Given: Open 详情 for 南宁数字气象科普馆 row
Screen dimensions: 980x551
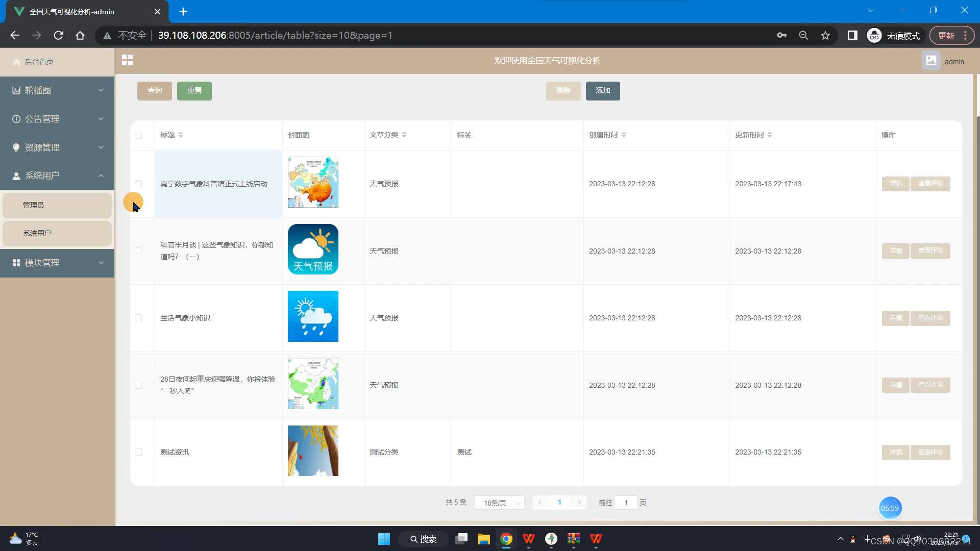Looking at the screenshot, I should (x=896, y=184).
